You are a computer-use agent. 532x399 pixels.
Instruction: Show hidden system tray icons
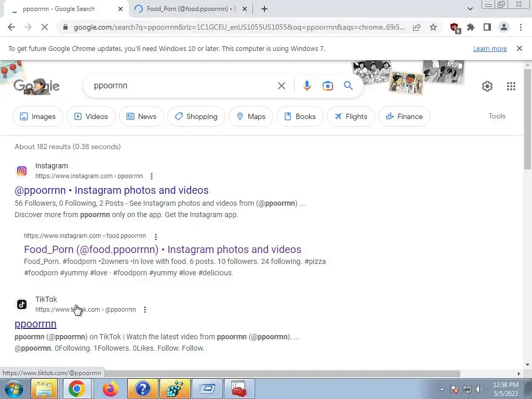[442, 389]
